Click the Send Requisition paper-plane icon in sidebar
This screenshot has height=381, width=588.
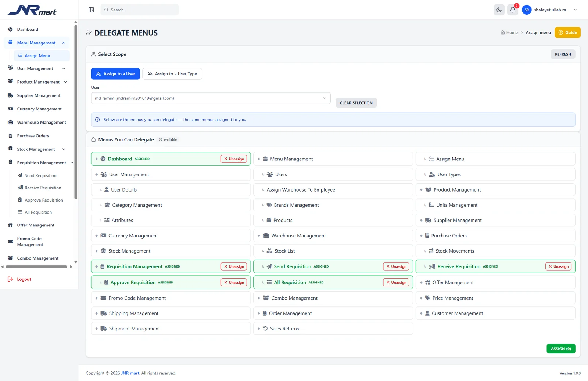(20, 175)
